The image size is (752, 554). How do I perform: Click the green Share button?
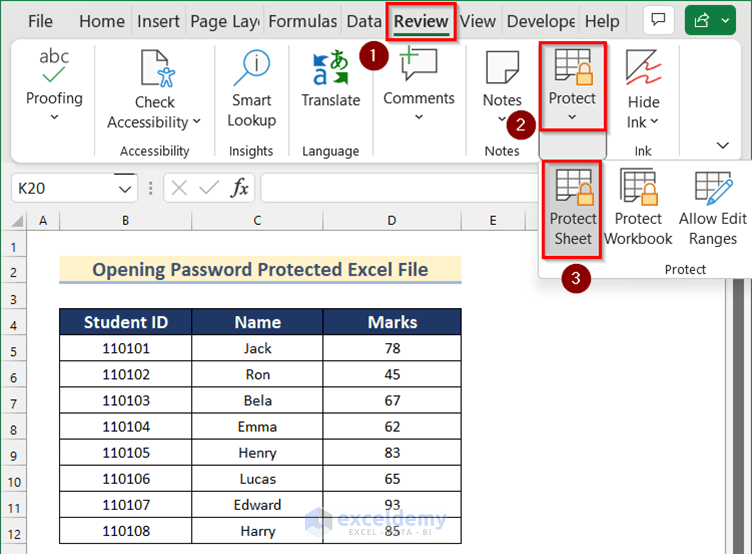coord(702,20)
